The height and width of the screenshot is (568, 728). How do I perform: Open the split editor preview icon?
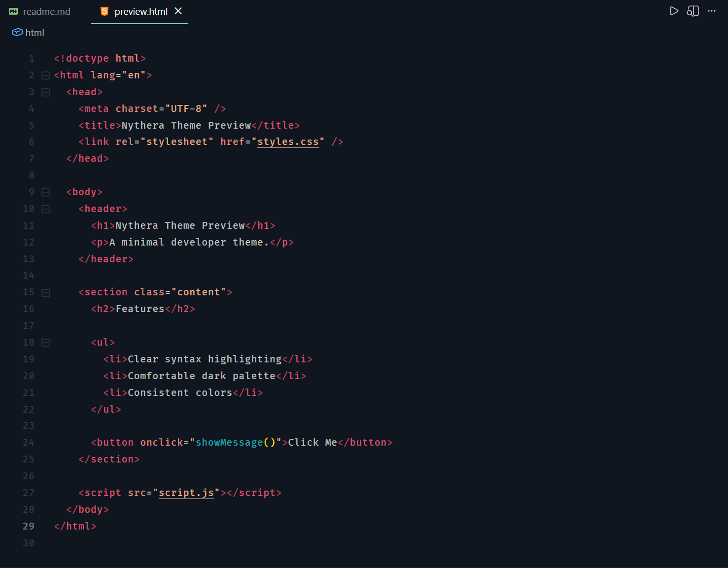point(693,11)
